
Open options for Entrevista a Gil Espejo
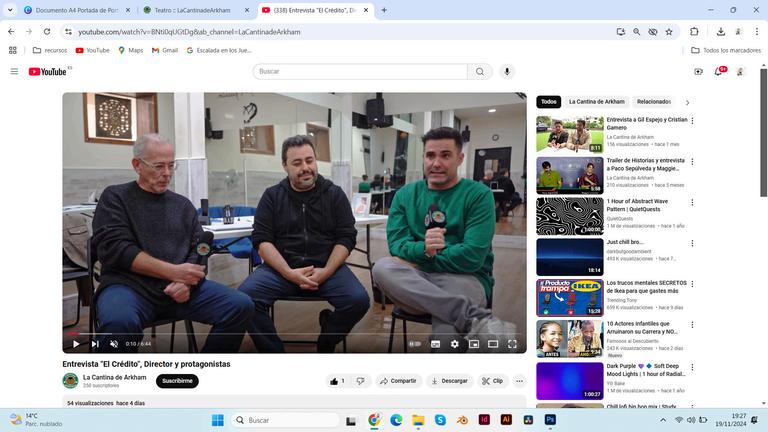click(x=692, y=120)
